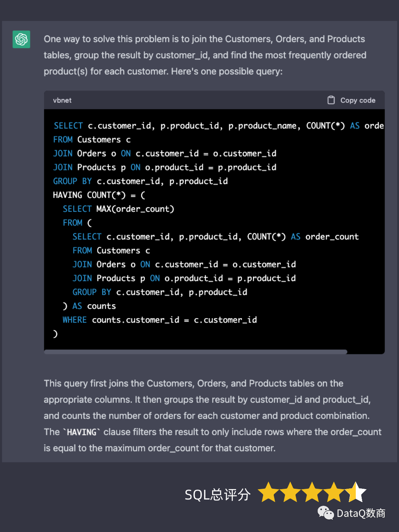Screen dimensions: 399x532
Task: Click the ChatGPT avatar icon
Action: (x=21, y=39)
